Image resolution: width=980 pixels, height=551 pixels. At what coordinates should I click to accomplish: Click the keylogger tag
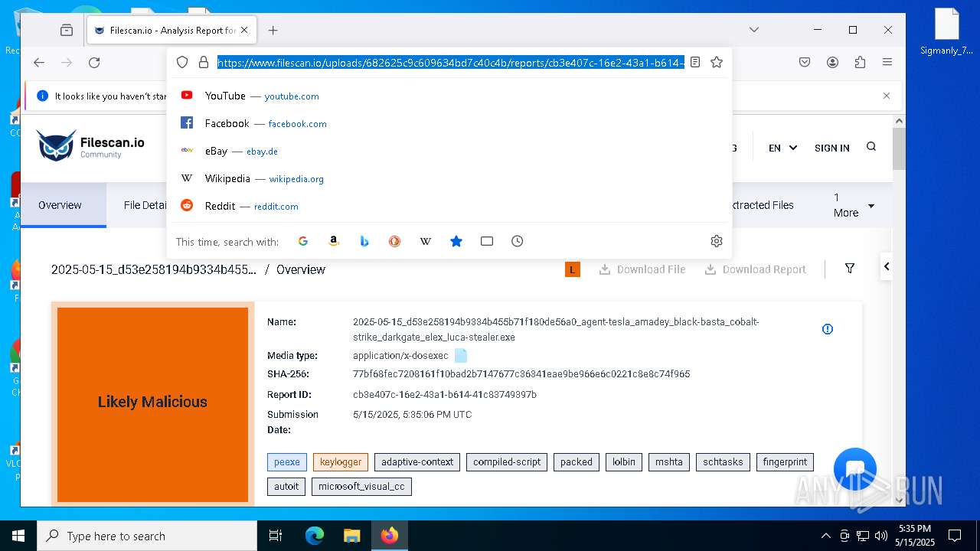341,462
